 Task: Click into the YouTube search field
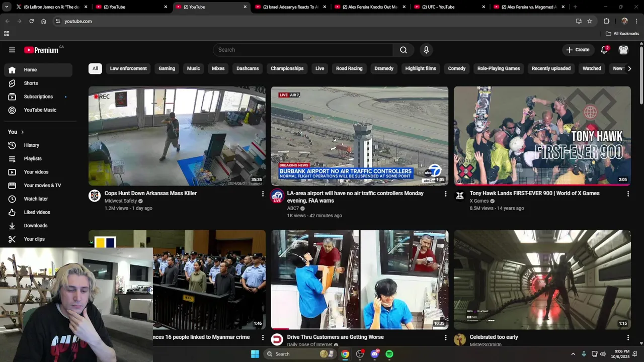pyautogui.click(x=303, y=50)
